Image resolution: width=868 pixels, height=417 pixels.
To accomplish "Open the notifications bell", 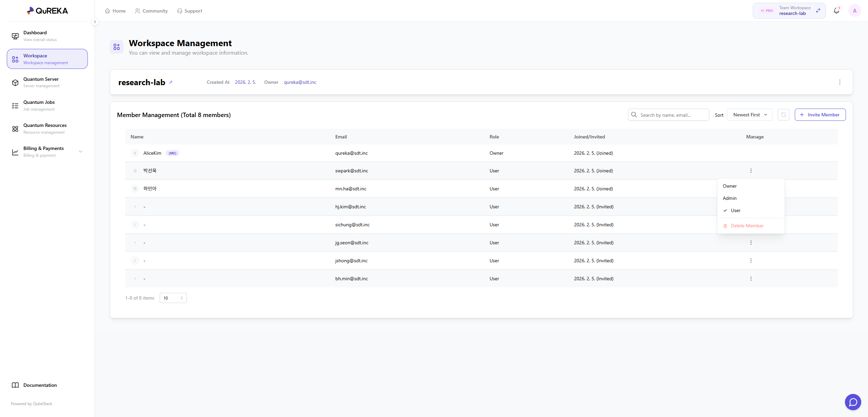I will point(836,11).
